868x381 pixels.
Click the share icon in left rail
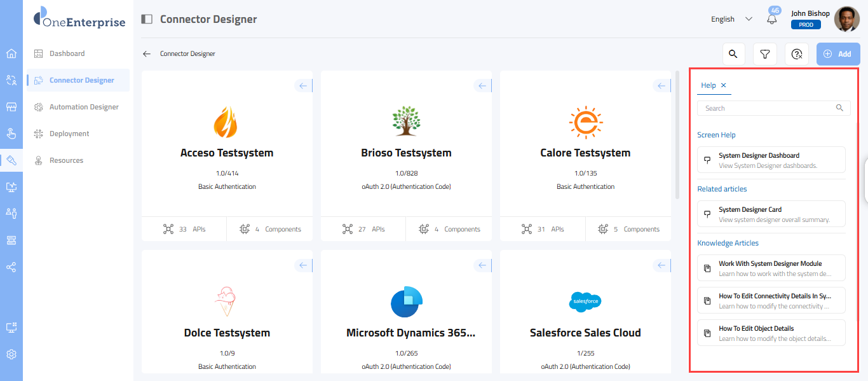(11, 267)
